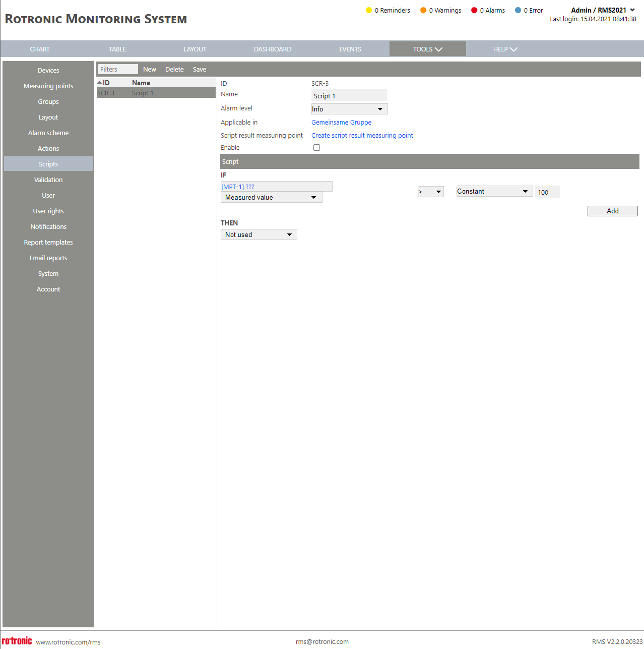Click Create script result measuring point link

tap(362, 136)
